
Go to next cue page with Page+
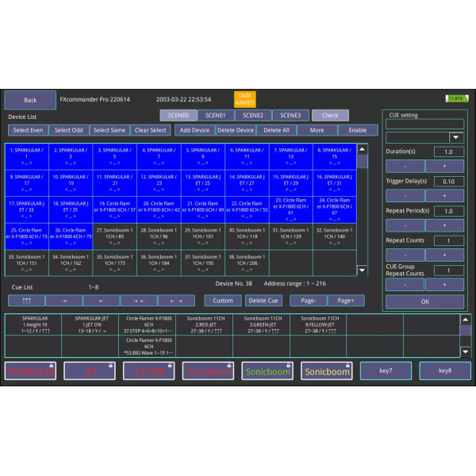[x=346, y=301]
